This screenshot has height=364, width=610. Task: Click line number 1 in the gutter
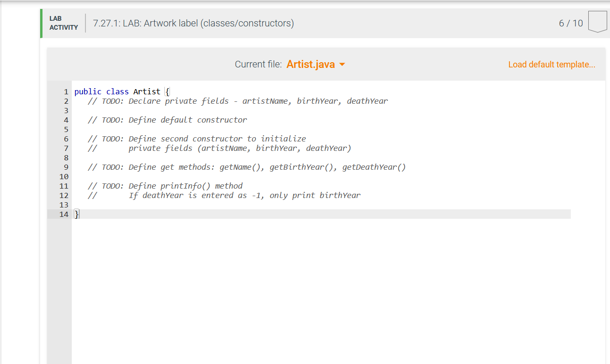pos(66,91)
